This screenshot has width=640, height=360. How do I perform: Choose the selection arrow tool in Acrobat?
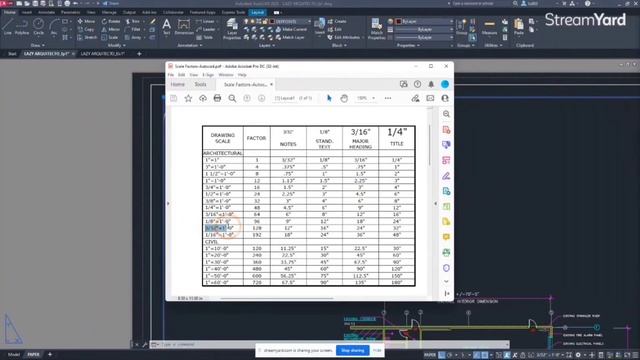tap(329, 98)
